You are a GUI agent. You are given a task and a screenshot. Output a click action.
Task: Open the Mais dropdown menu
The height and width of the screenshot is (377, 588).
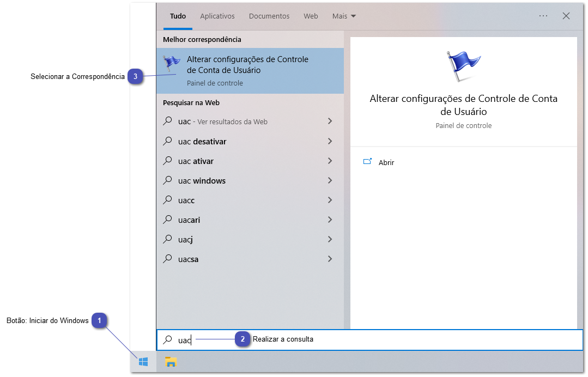pyautogui.click(x=344, y=16)
